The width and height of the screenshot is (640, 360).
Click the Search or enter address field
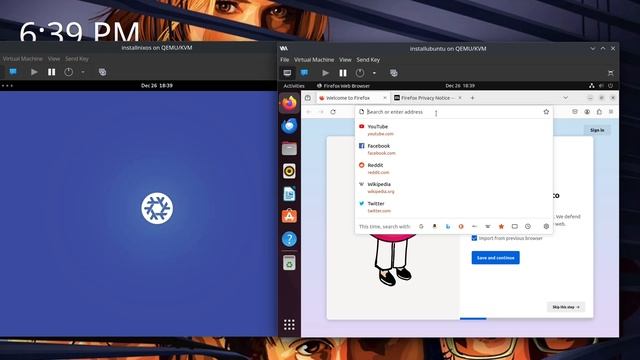(x=453, y=112)
